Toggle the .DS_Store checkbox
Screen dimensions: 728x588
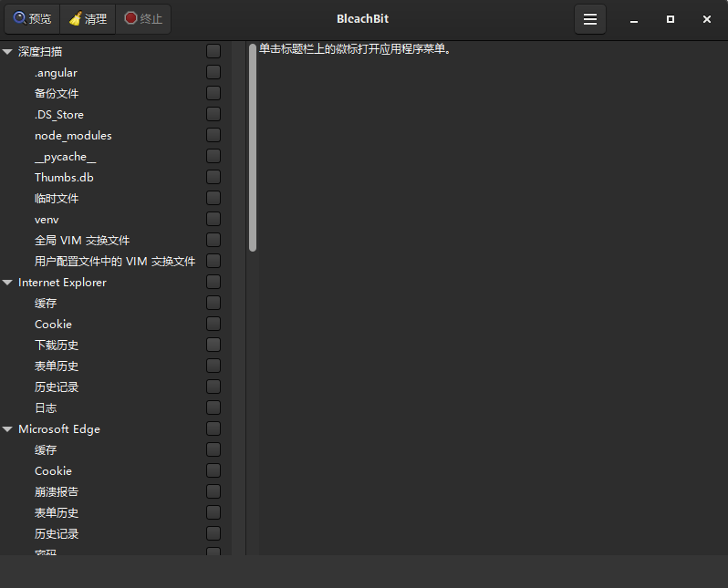pyautogui.click(x=213, y=114)
